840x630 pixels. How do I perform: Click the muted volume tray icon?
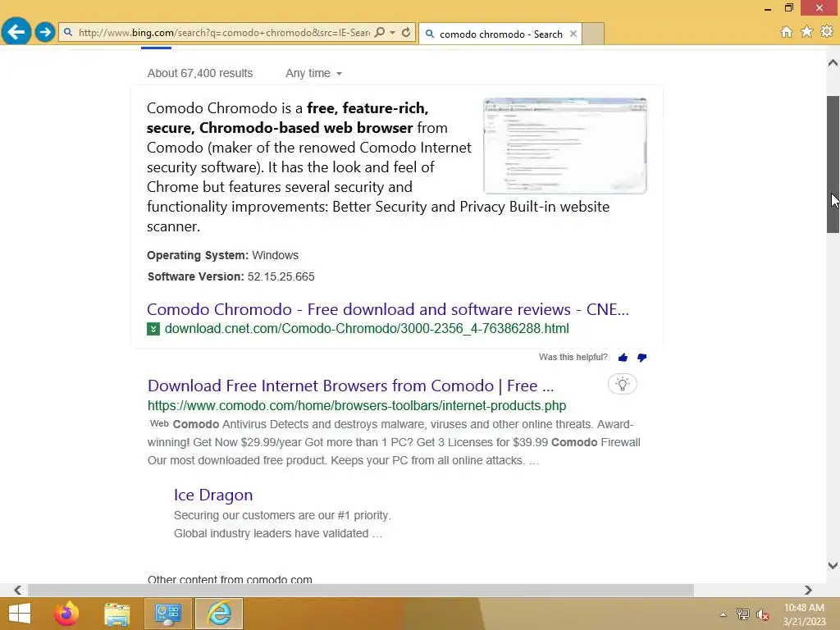(x=762, y=615)
